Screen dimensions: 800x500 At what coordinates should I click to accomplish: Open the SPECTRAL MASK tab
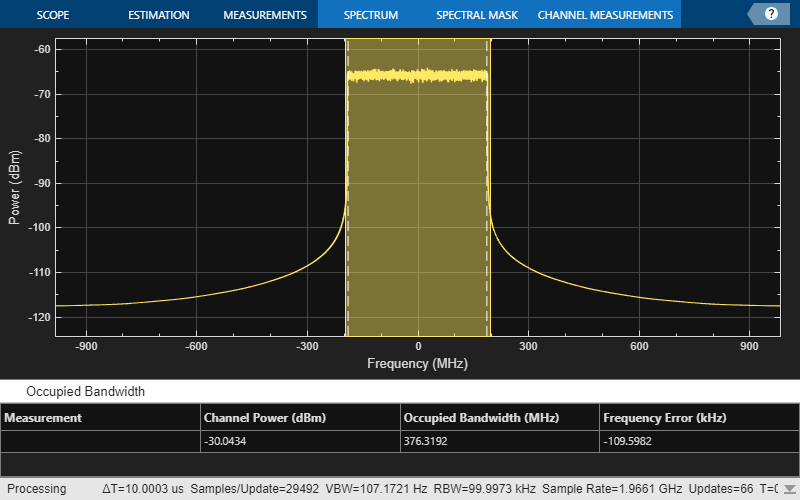coord(475,15)
